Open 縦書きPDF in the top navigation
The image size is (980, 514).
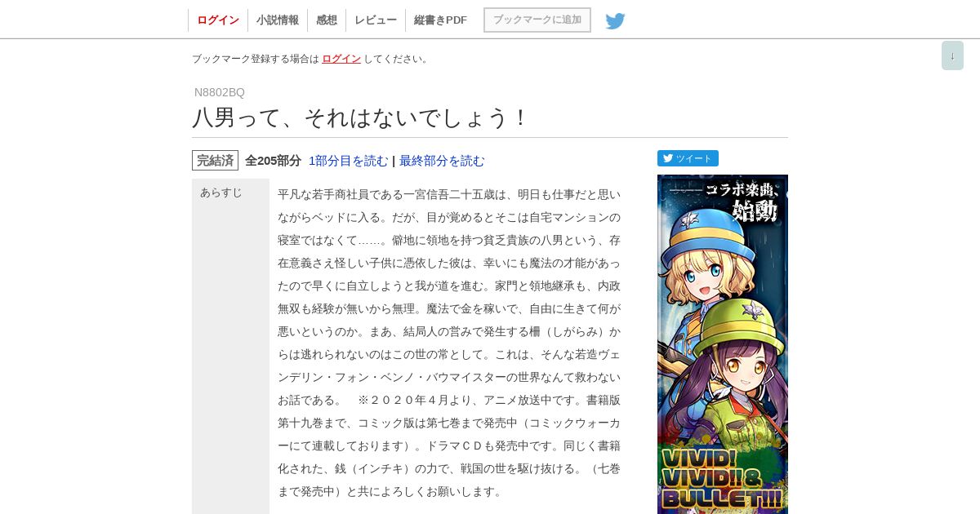point(440,20)
